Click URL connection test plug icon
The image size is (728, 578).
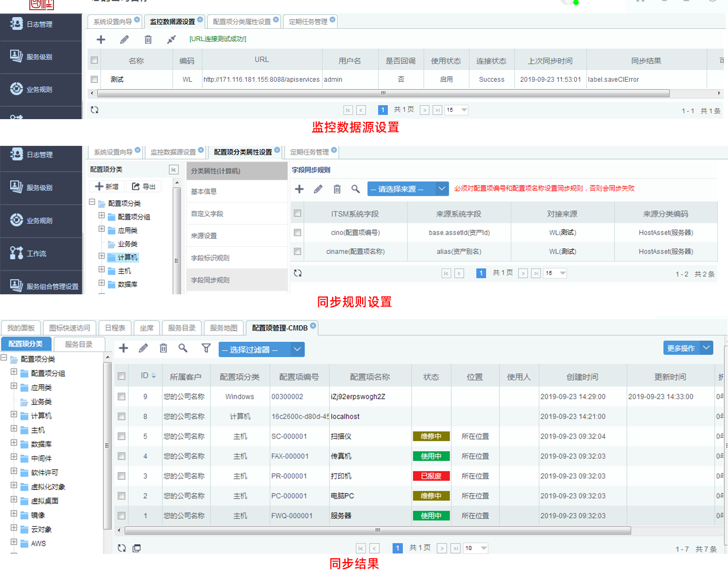[171, 40]
